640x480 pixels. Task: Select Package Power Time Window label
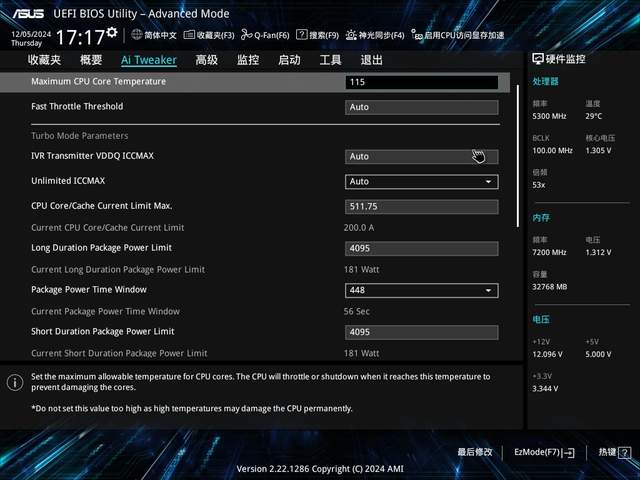(x=89, y=290)
